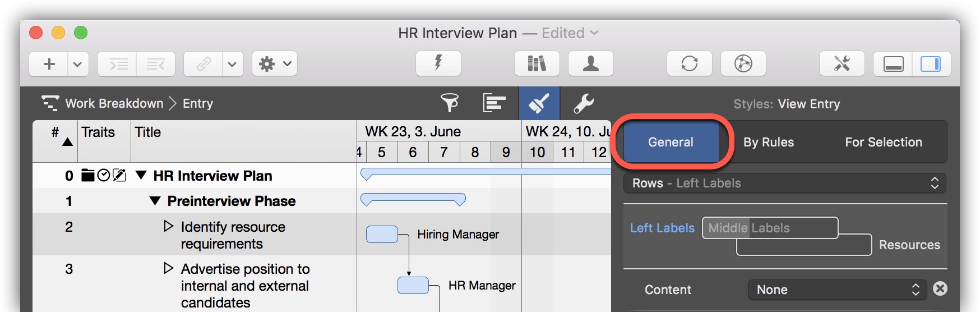The width and height of the screenshot is (980, 312).
Task: Collapse the HR Interview Plan group
Action: pos(141,176)
